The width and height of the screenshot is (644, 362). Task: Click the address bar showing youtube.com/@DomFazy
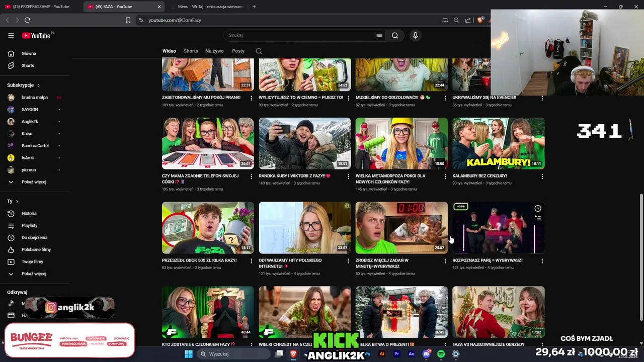point(287,20)
